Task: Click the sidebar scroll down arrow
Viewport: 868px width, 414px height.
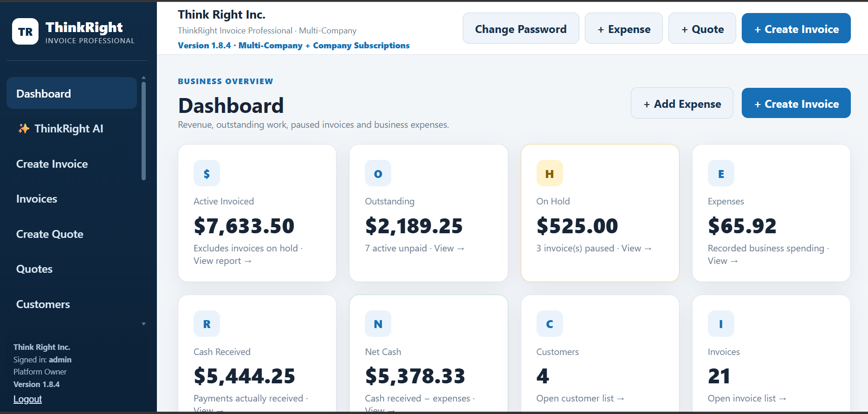Action: coord(143,324)
